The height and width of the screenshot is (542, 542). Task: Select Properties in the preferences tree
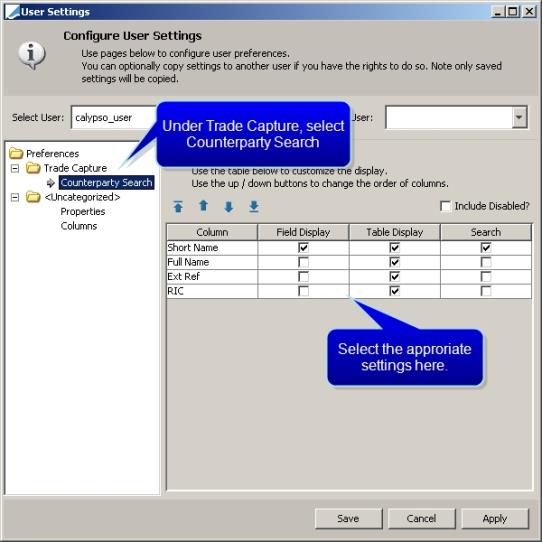[83, 212]
